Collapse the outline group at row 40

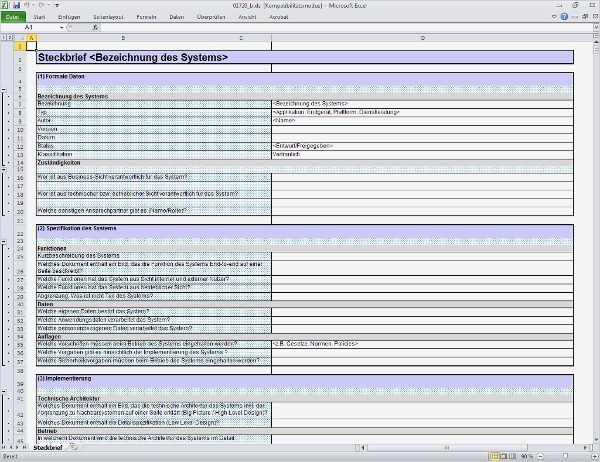4,392
